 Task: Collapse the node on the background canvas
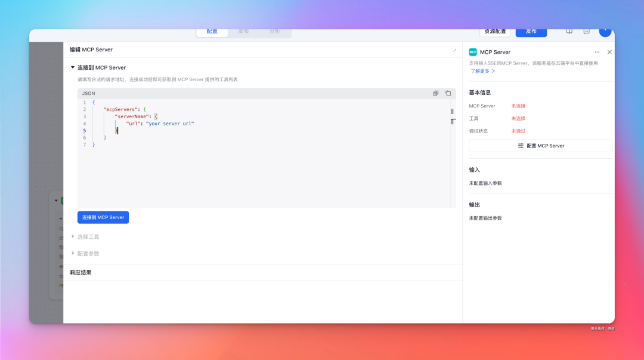click(56, 201)
